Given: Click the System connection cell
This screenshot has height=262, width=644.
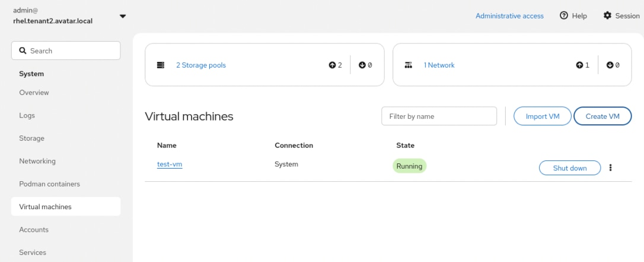Looking at the screenshot, I should [x=286, y=164].
